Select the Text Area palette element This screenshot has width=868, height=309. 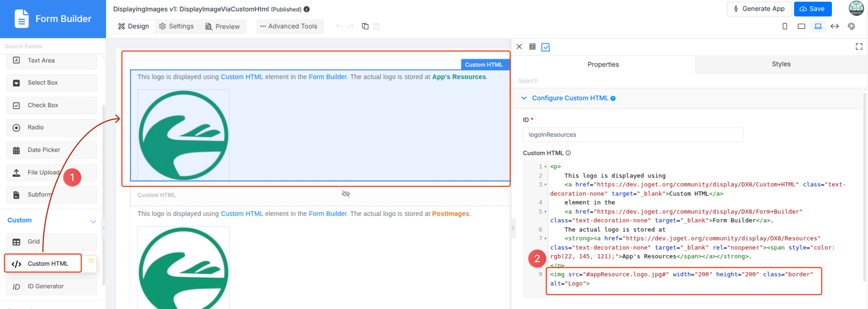tap(51, 61)
